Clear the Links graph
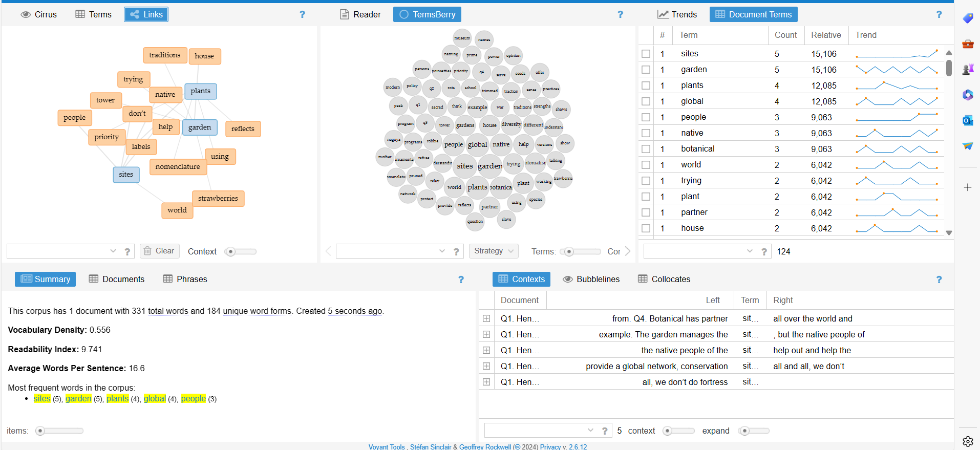This screenshot has height=450, width=980. (x=159, y=251)
